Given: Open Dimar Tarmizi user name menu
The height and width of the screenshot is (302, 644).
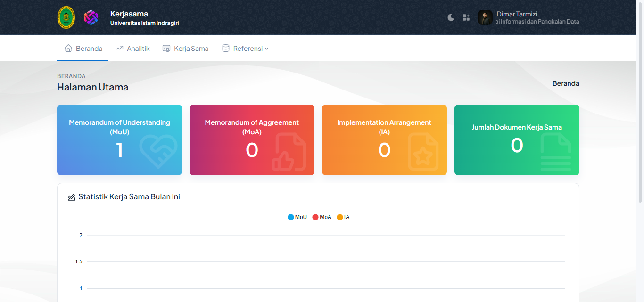Looking at the screenshot, I should click(517, 14).
